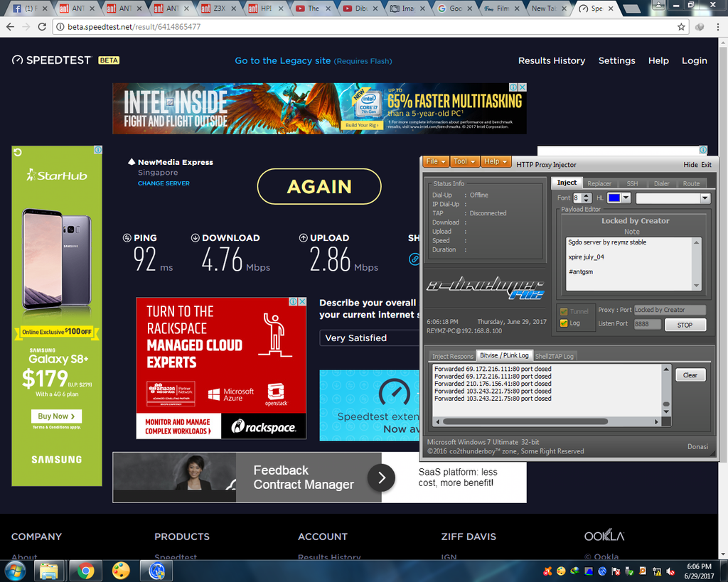This screenshot has height=582, width=728.
Task: Click the Note box vertical scrollbar
Action: coord(696,264)
